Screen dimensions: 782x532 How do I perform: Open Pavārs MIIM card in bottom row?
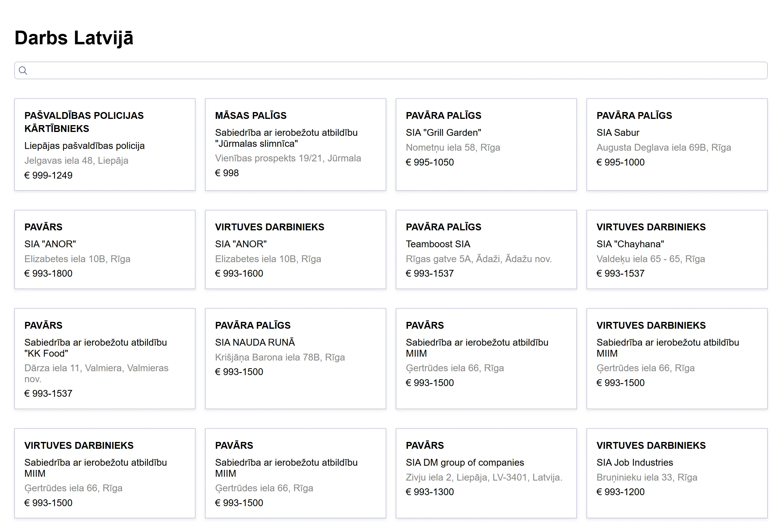pos(295,473)
